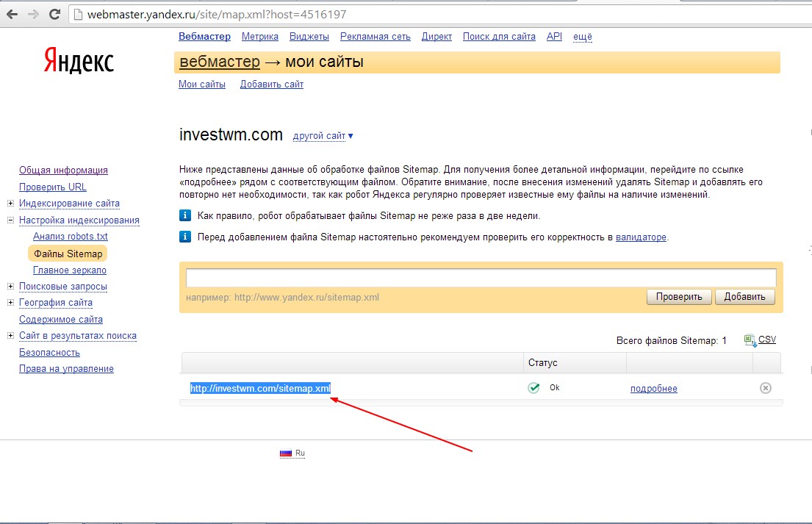
Task: Click the browser address bar URL
Action: (217, 15)
